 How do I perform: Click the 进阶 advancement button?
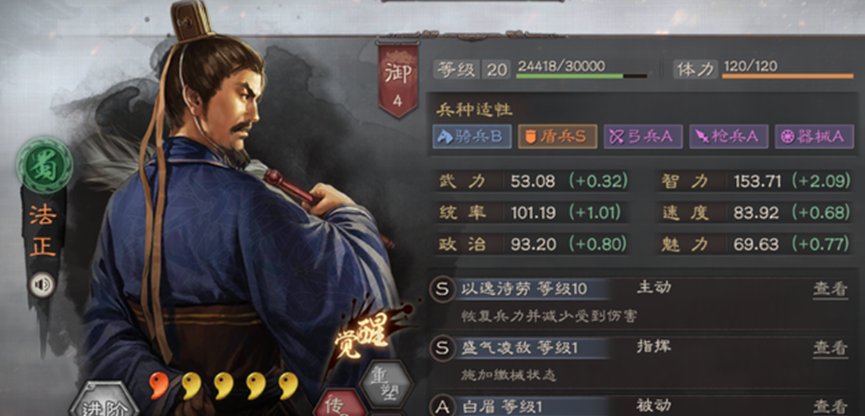tap(104, 401)
